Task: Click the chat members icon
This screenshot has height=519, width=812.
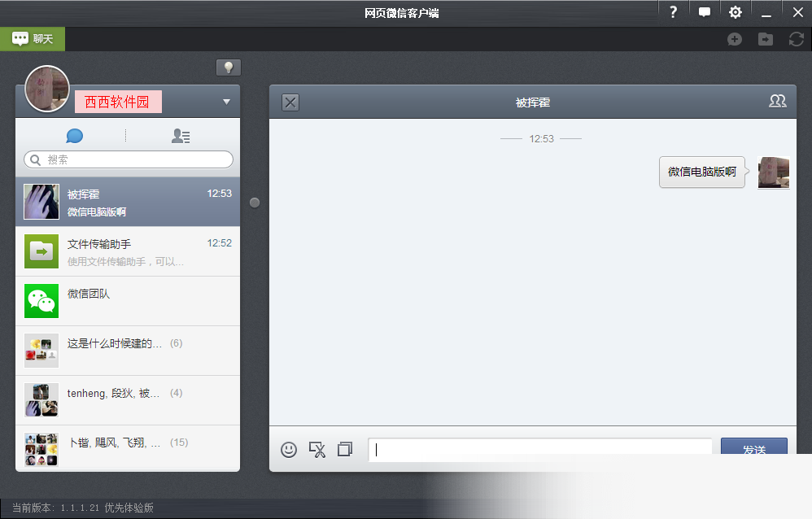Action: (777, 101)
